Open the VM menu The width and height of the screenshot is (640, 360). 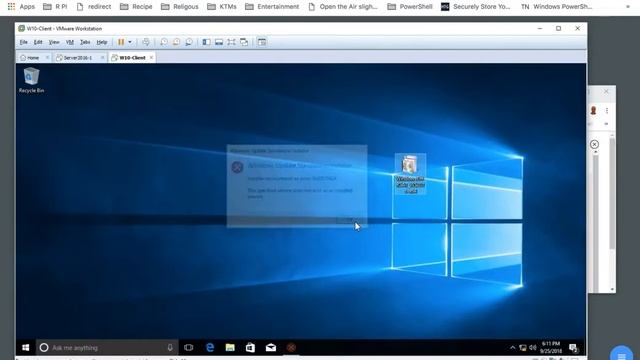click(x=70, y=42)
